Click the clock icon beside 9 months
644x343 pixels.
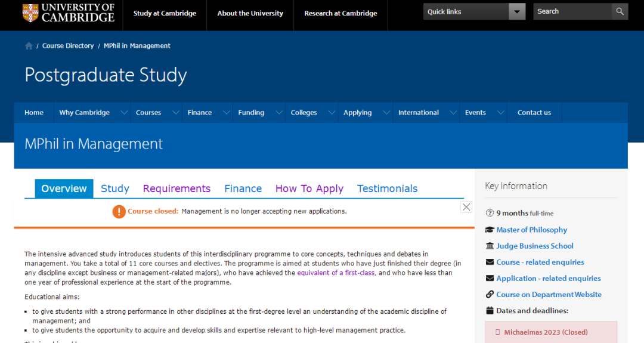[490, 213]
